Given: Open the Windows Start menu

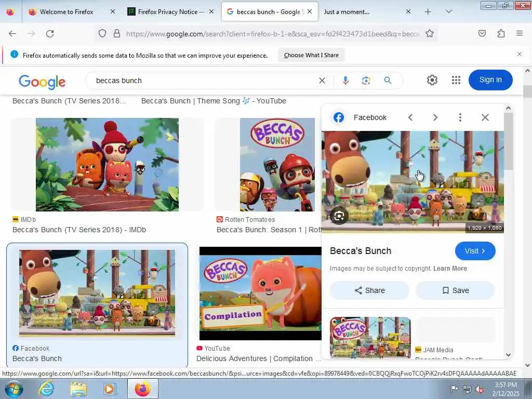Looking at the screenshot, I should pyautogui.click(x=14, y=389).
